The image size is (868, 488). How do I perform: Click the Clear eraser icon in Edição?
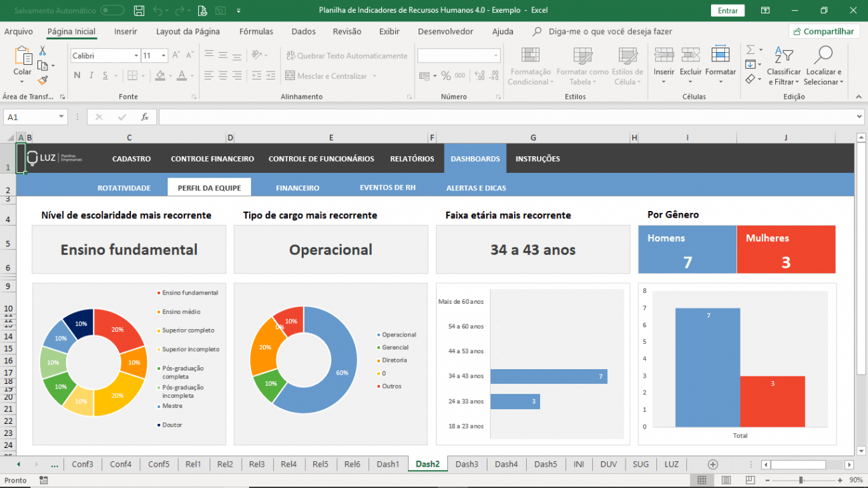pyautogui.click(x=750, y=79)
